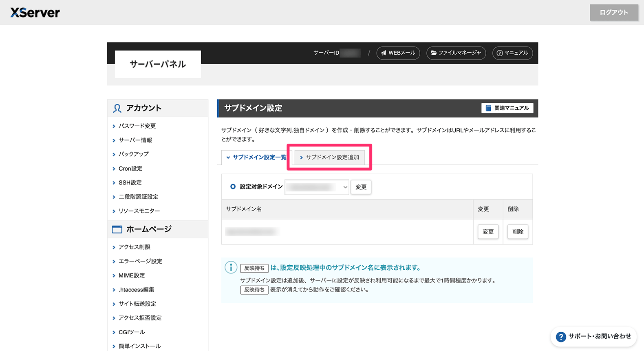Viewport: 644px width, 351px height.
Task: Open 関連マニュアル book icon button
Action: coord(507,108)
